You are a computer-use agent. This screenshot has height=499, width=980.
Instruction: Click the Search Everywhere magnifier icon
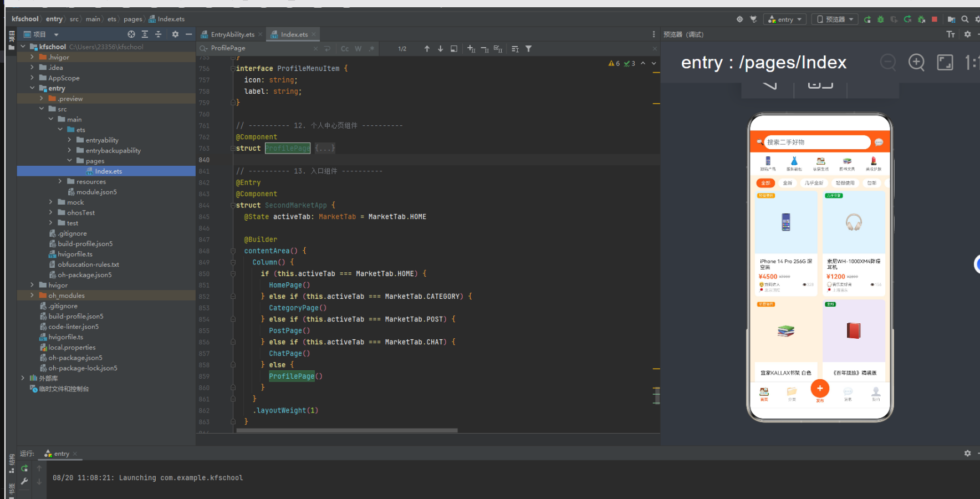[965, 19]
